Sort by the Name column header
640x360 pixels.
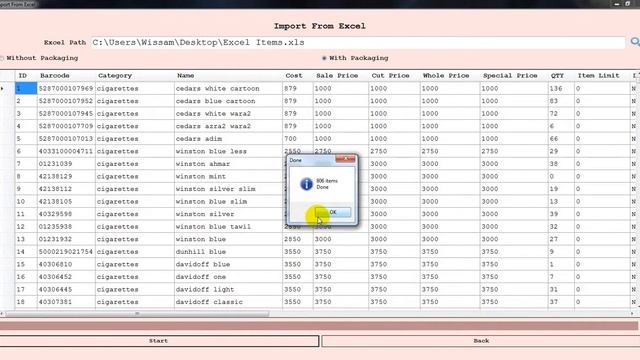coord(228,76)
